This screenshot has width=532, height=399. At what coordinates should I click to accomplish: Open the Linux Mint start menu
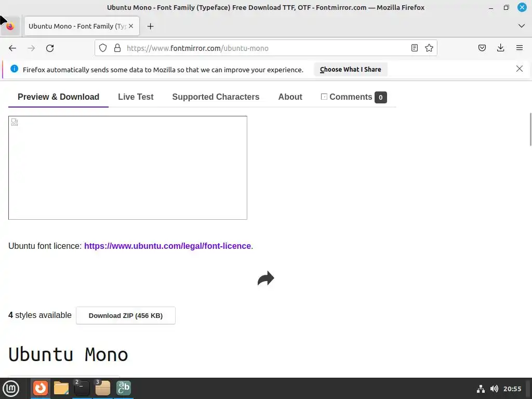coord(11,389)
